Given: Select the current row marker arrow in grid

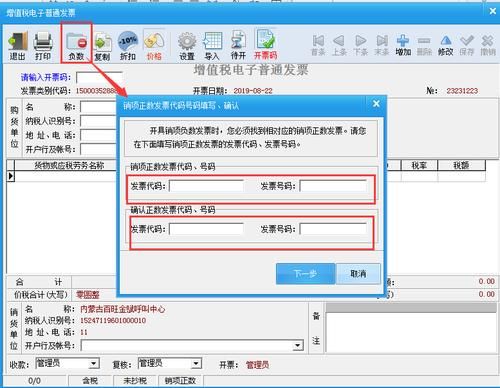Looking at the screenshot, I should click(11, 176).
